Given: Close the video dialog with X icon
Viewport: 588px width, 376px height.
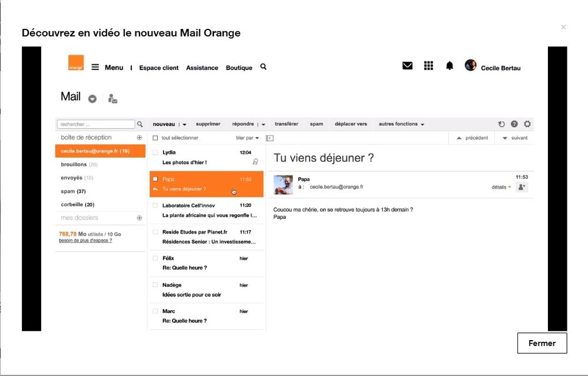Looking at the screenshot, I should (x=563, y=27).
